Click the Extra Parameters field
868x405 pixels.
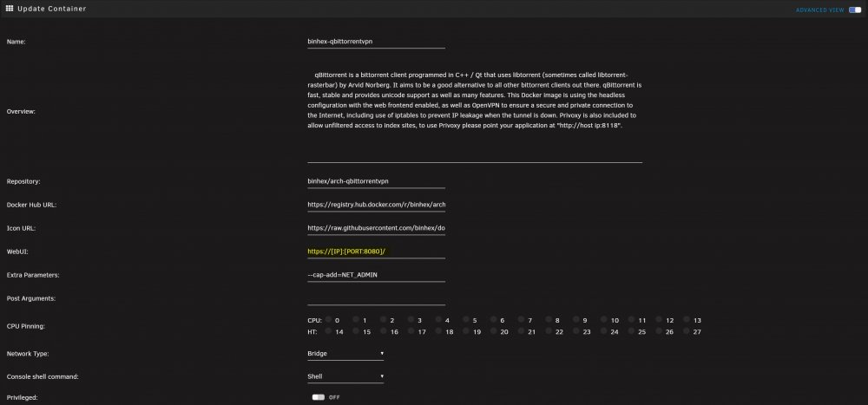[377, 275]
